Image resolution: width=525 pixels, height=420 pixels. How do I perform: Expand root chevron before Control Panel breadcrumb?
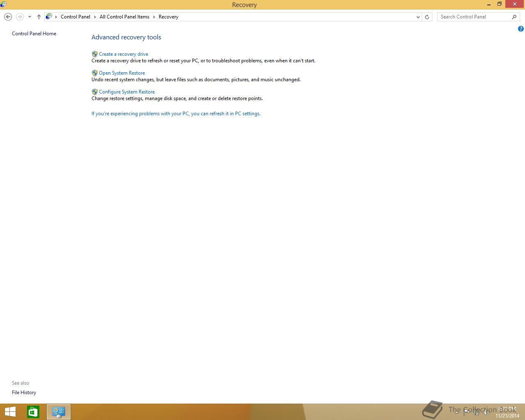[x=56, y=17]
